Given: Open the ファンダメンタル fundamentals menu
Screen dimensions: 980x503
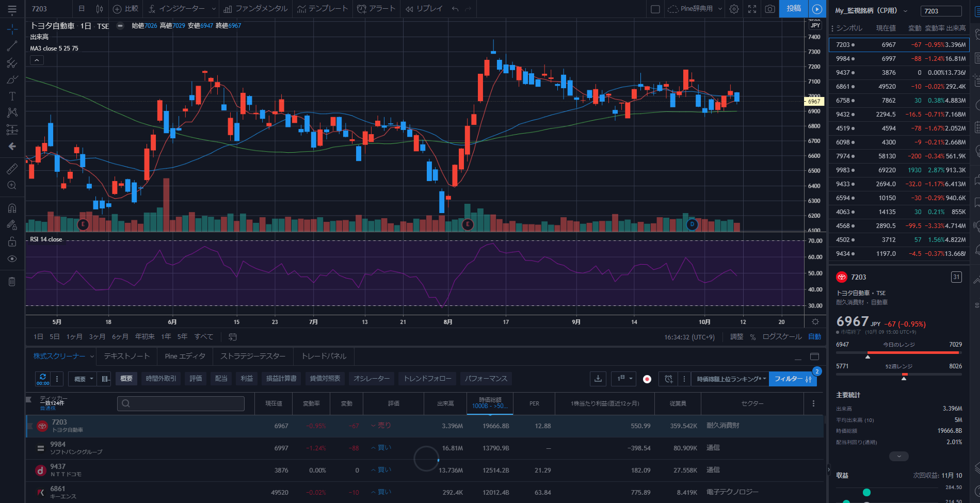Looking at the screenshot, I should click(x=255, y=9).
